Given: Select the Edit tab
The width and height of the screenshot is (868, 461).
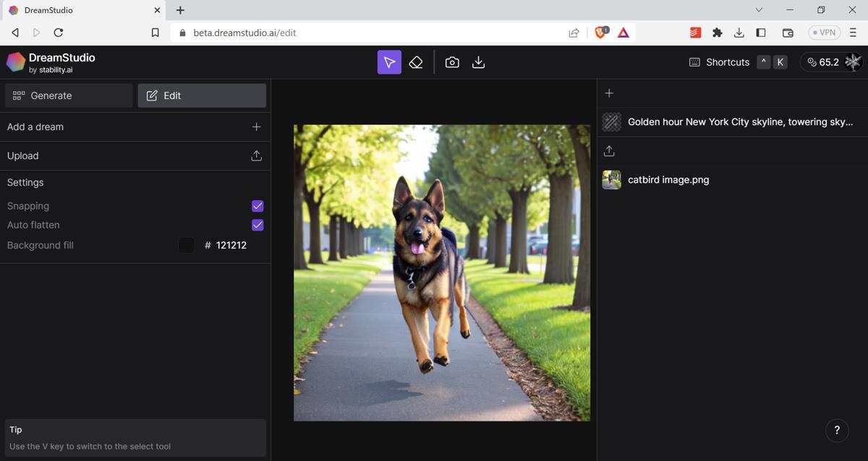Looking at the screenshot, I should click(201, 95).
